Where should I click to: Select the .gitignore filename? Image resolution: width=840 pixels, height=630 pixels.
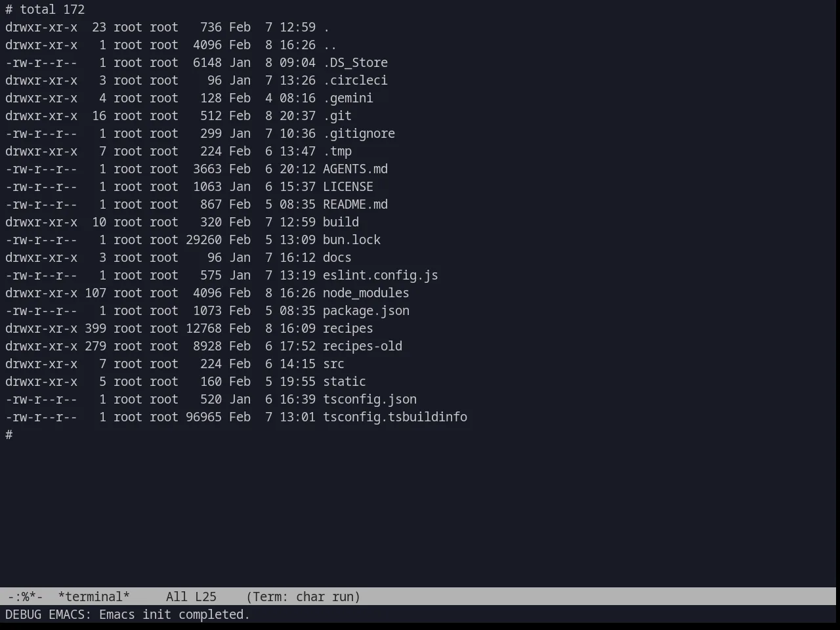pos(359,133)
